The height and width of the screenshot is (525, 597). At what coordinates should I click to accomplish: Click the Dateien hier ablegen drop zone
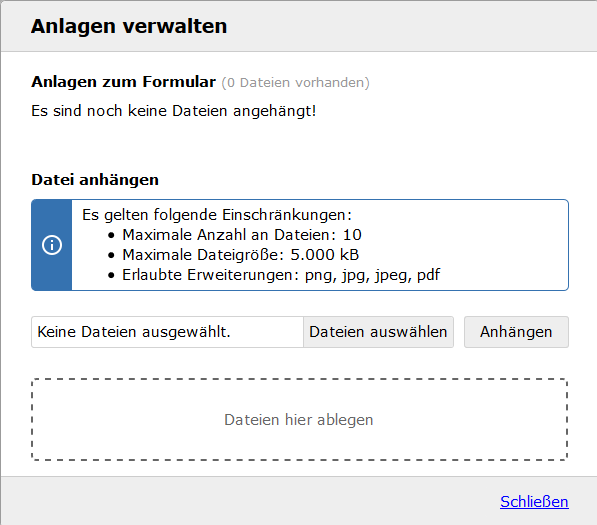point(299,420)
